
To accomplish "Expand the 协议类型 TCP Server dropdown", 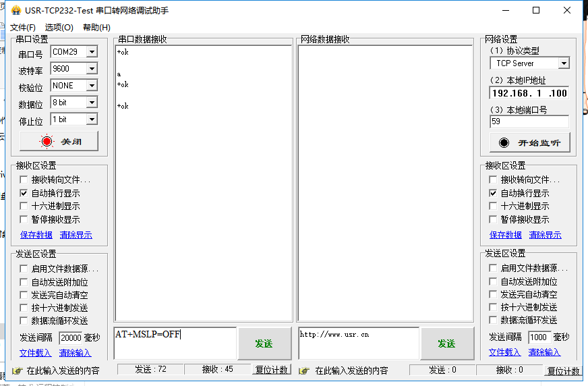I will tap(564, 63).
